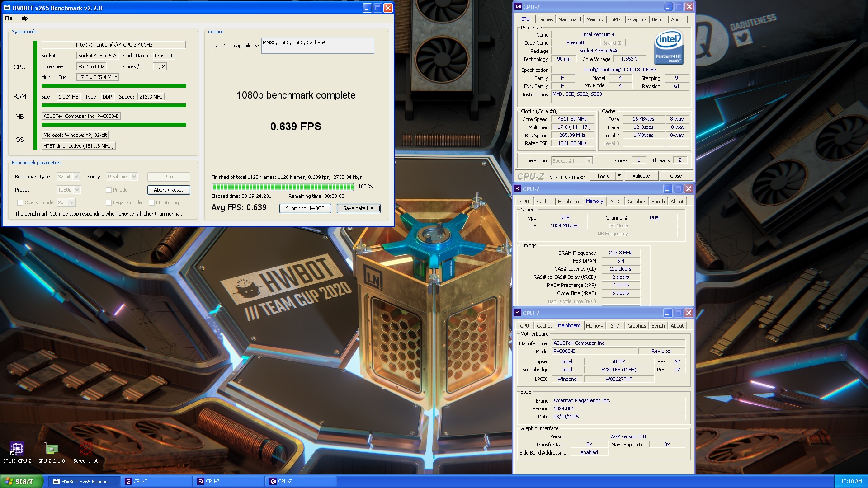The height and width of the screenshot is (488, 868).
Task: Click the Southbridge 82801EB (ICH5) value
Action: 618,370
